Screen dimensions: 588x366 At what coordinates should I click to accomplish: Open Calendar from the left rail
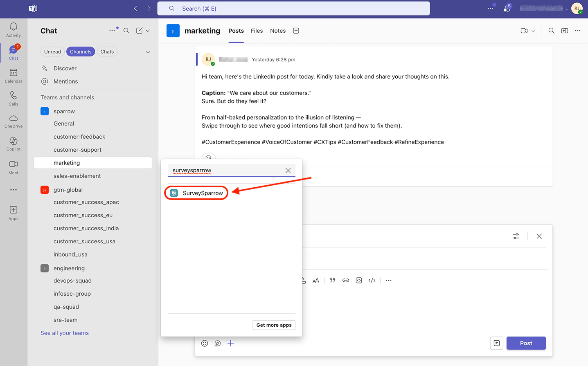pos(14,76)
